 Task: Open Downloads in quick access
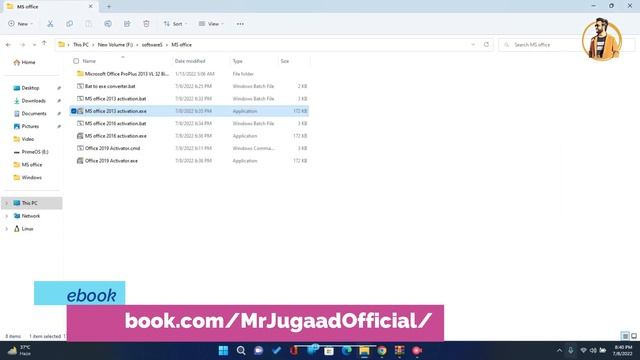29,101
